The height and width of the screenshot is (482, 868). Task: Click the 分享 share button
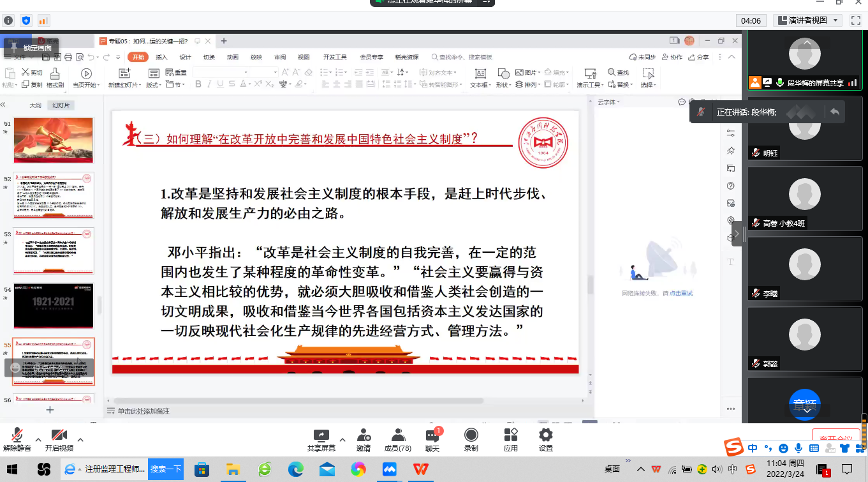pos(698,57)
